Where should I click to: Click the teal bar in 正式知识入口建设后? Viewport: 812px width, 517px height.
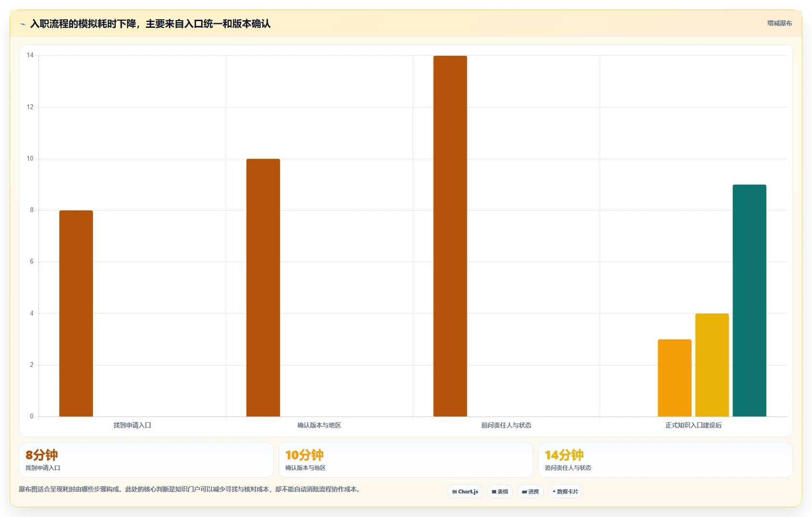(749, 301)
